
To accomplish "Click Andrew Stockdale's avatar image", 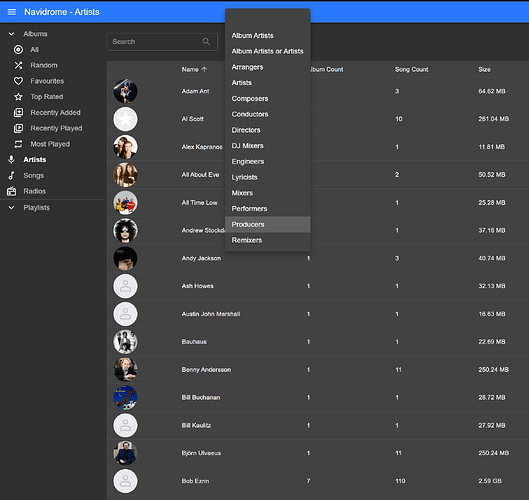I will [125, 230].
